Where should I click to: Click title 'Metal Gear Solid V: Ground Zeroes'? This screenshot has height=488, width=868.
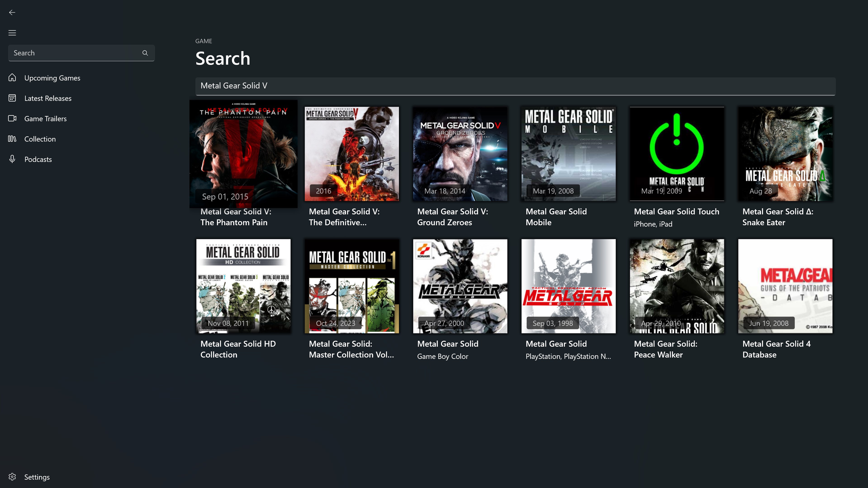[x=453, y=217]
